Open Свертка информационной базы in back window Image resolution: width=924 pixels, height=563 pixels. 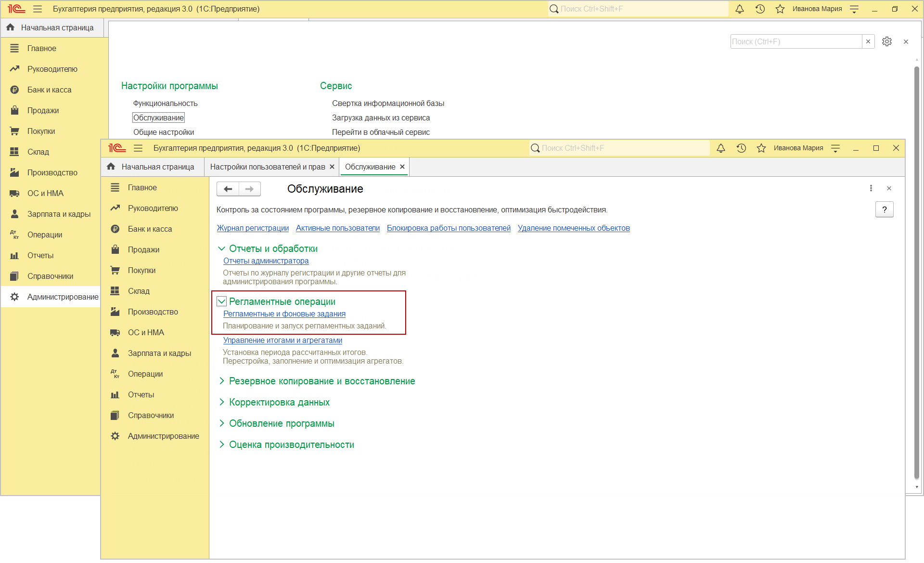pyautogui.click(x=388, y=103)
